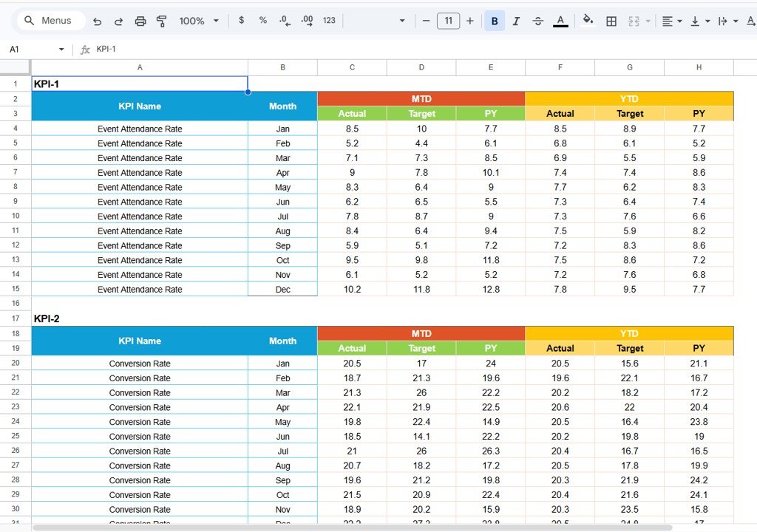
Task: Apply borders to the selection
Action: [611, 21]
